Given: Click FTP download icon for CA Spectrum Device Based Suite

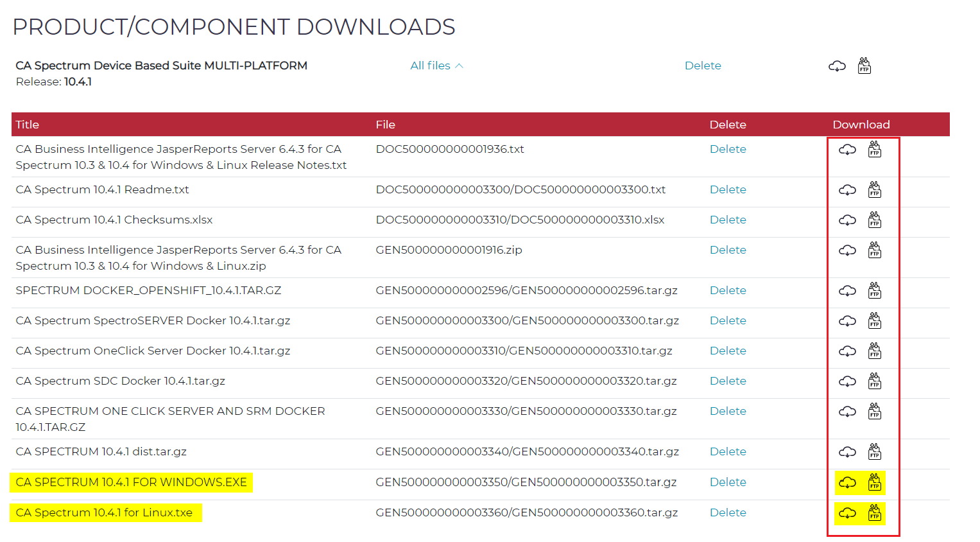Looking at the screenshot, I should (864, 66).
